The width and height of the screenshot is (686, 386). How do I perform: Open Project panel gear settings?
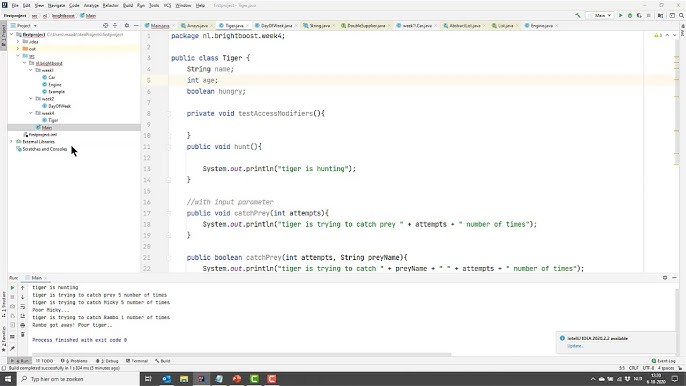[127, 26]
